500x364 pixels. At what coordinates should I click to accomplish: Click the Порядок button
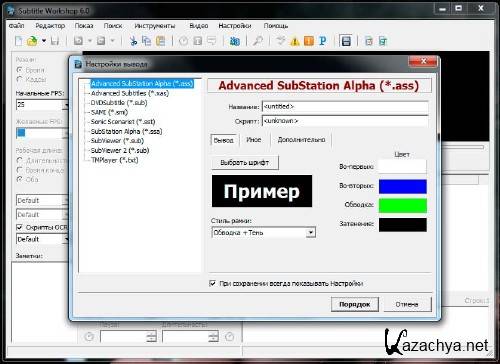[355, 304]
